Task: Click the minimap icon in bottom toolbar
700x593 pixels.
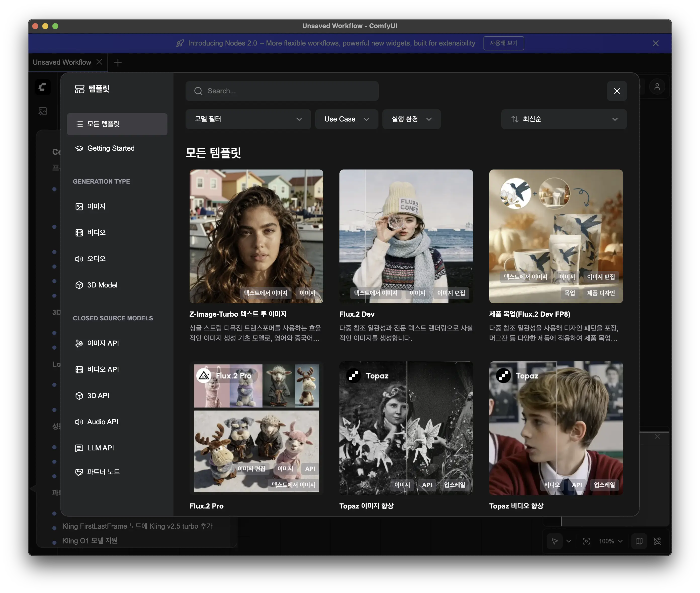Action: [639, 541]
